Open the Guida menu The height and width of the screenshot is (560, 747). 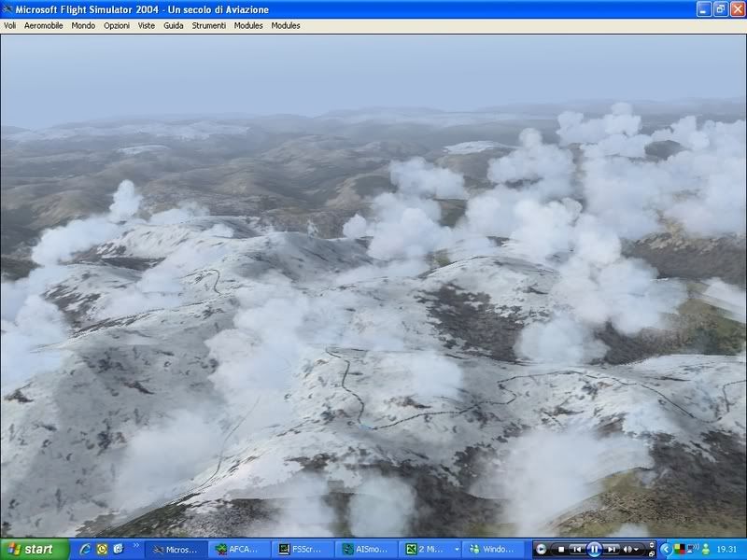tap(174, 26)
